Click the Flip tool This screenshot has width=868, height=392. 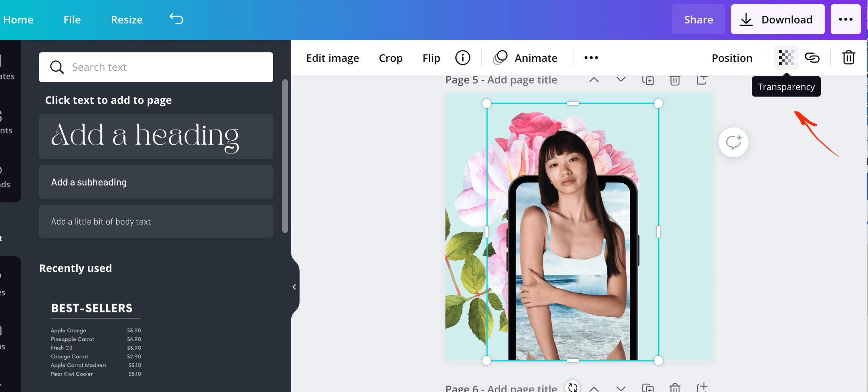tap(431, 58)
